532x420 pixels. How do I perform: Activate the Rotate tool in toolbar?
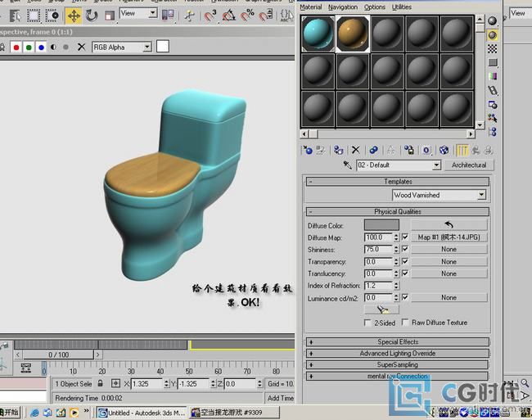(x=92, y=15)
